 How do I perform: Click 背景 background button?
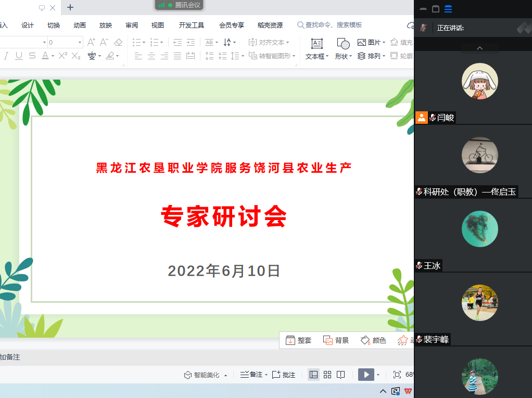(x=336, y=340)
